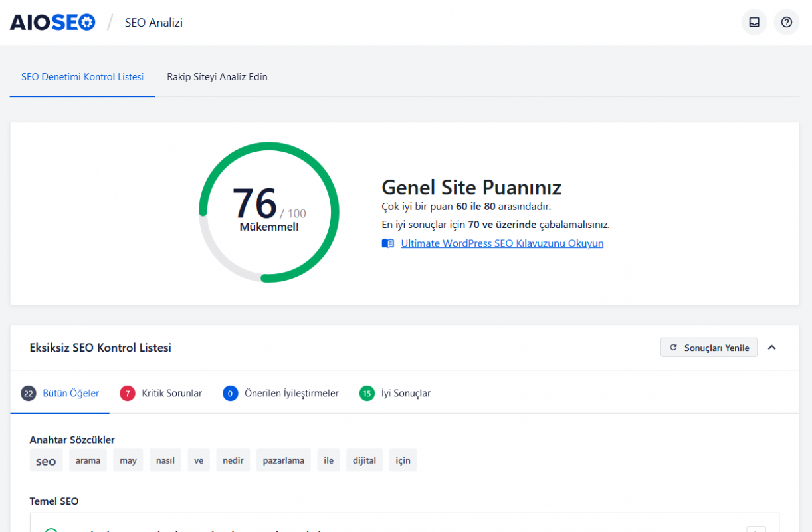Image resolution: width=812 pixels, height=532 pixels.
Task: Select the 'seo' keyword chip
Action: tap(46, 460)
